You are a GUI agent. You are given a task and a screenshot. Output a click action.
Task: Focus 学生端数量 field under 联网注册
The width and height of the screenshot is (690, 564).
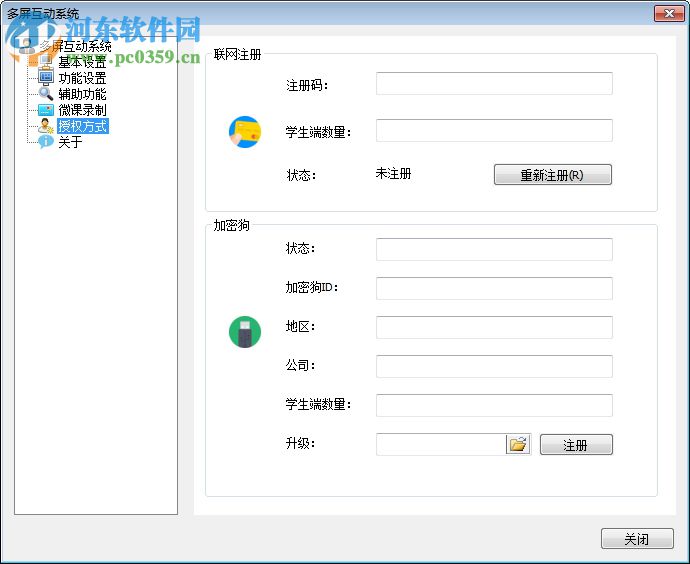point(494,130)
